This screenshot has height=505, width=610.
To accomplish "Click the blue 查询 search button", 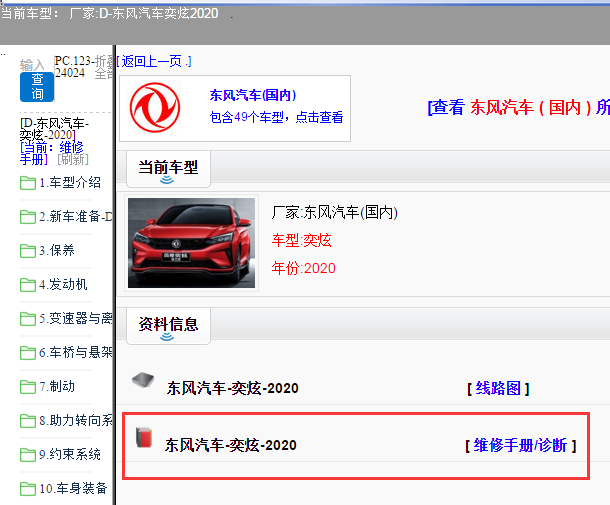I will [37, 87].
